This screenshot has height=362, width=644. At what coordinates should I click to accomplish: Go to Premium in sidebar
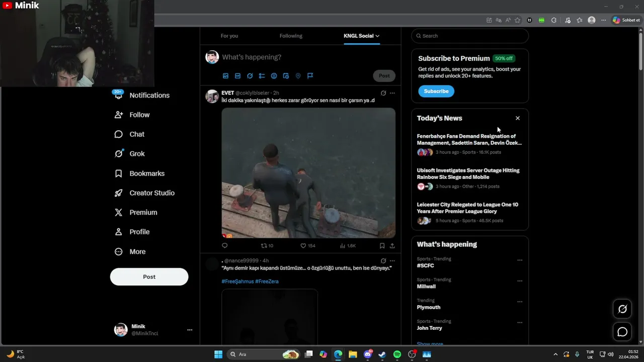coord(136,213)
